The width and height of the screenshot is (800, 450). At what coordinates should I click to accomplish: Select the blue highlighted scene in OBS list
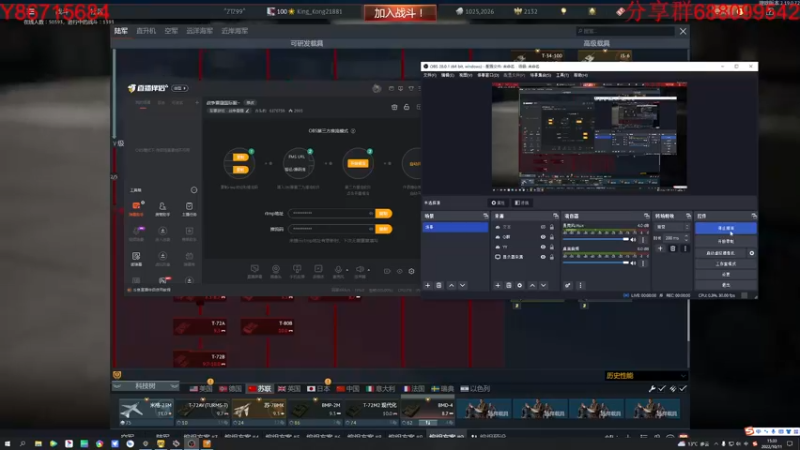pyautogui.click(x=455, y=227)
